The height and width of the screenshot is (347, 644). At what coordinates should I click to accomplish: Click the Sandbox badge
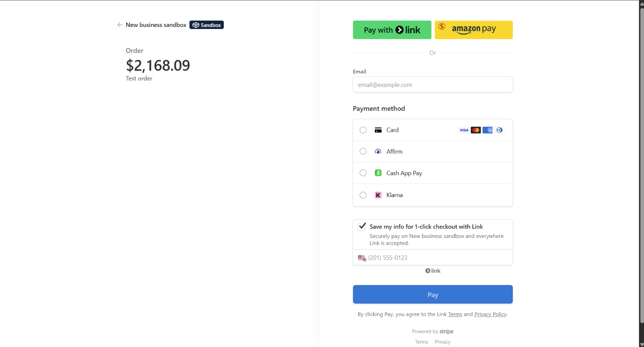tap(206, 25)
